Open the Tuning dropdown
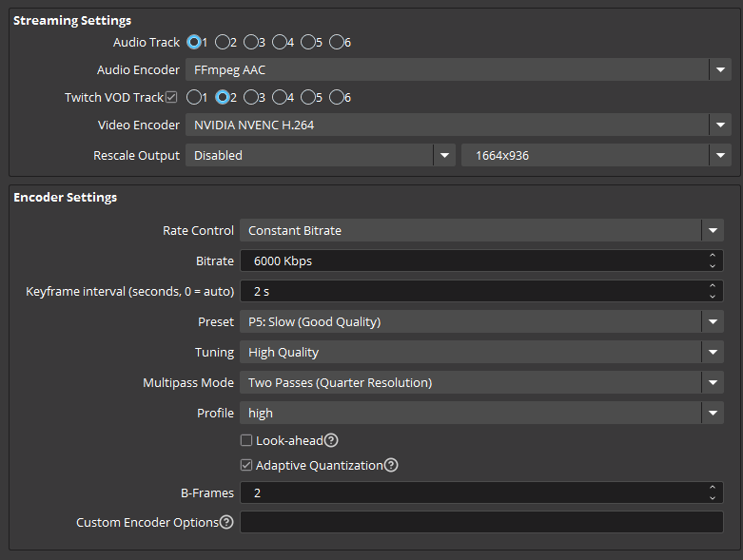The height and width of the screenshot is (560, 743). (x=482, y=352)
